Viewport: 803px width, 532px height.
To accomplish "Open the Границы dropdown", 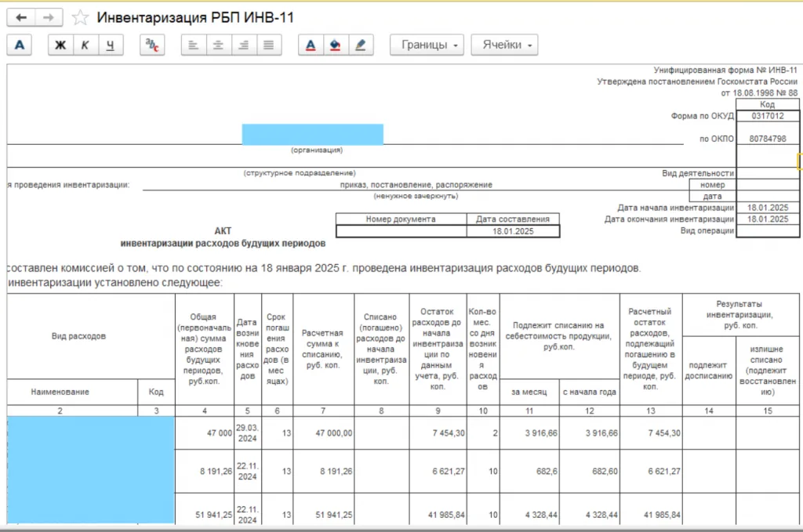I will pos(427,45).
